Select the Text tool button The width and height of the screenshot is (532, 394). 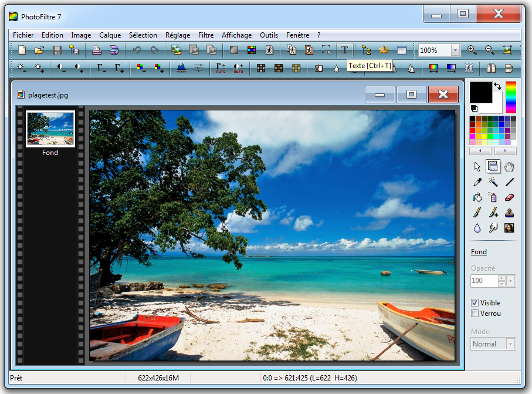point(345,50)
